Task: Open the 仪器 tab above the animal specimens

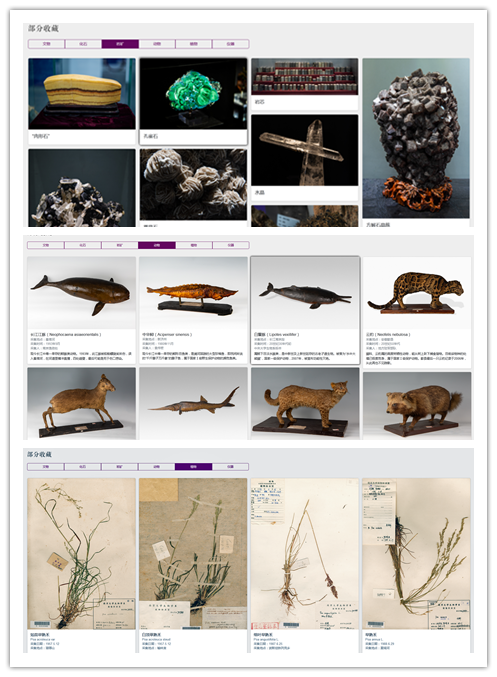Action: point(231,245)
